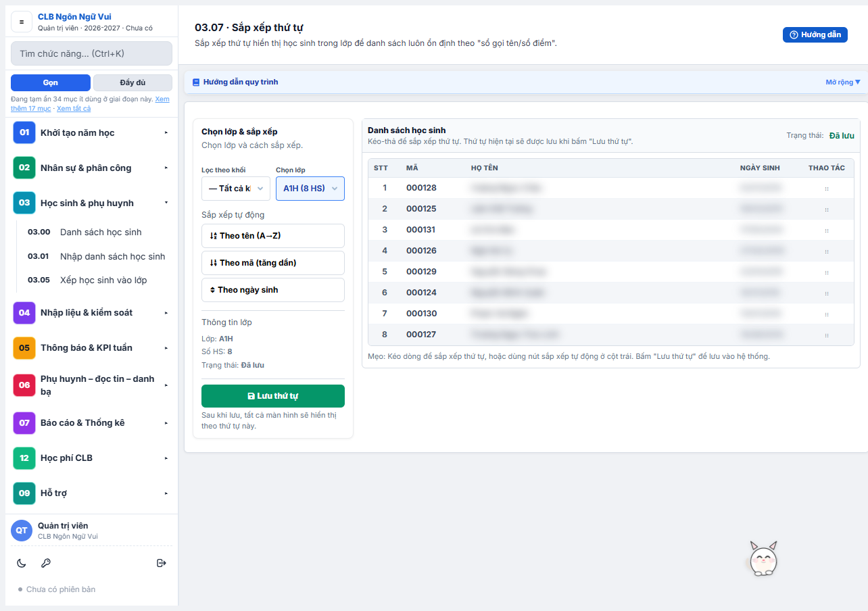868x611 pixels.
Task: Expand the Thông báo & KPI tuần section
Action: pyautogui.click(x=91, y=348)
